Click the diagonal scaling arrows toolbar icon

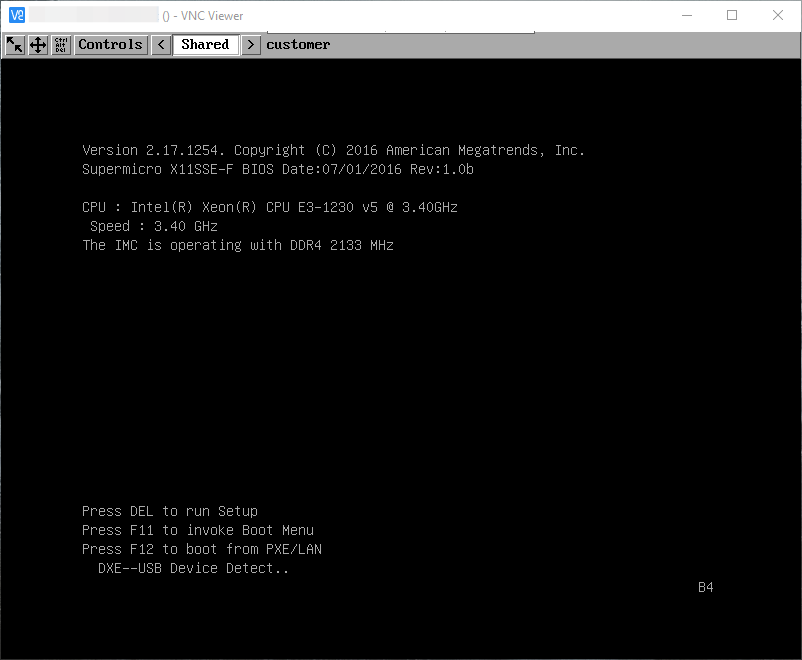point(15,45)
